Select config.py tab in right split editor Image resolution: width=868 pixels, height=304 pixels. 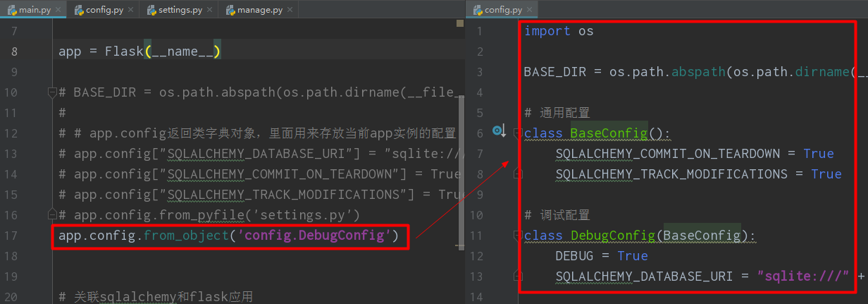coord(503,10)
